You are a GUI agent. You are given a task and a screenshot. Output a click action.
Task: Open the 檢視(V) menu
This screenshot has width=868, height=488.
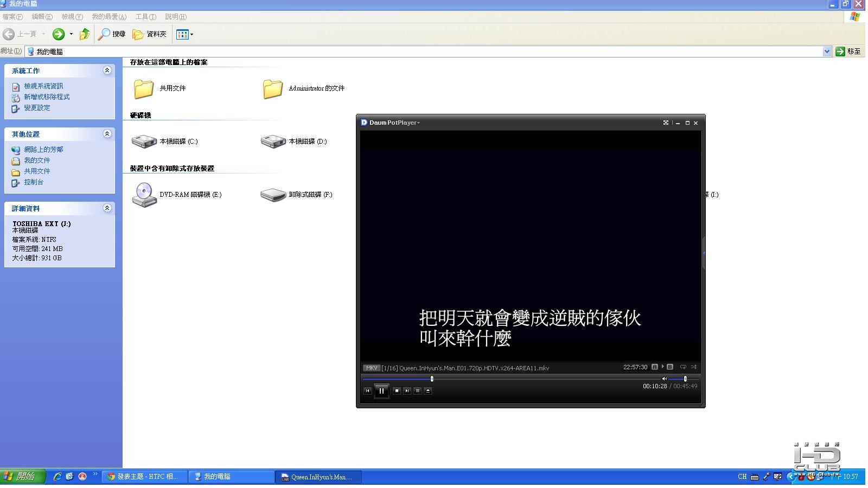[x=72, y=17]
